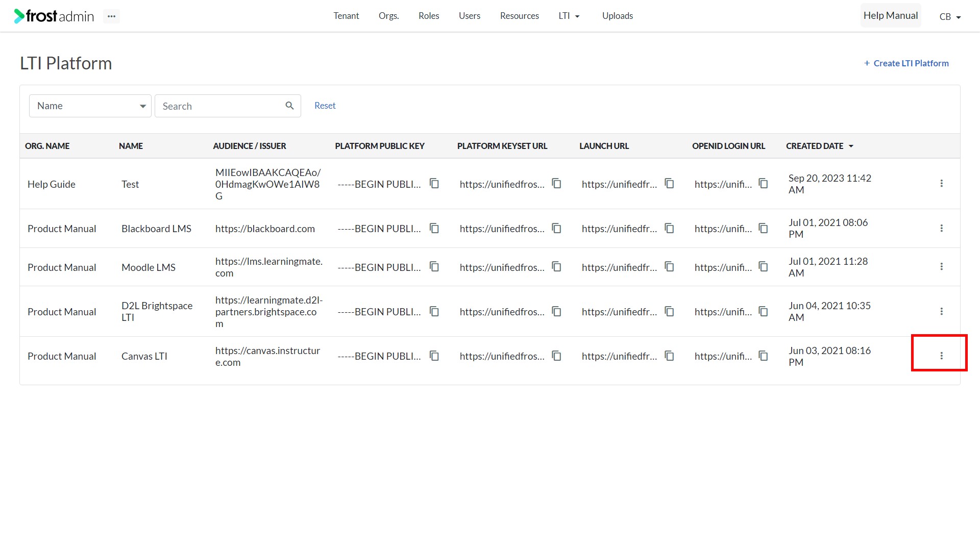Copy public key for Moodle LMS row
The image size is (980, 551).
click(x=434, y=267)
